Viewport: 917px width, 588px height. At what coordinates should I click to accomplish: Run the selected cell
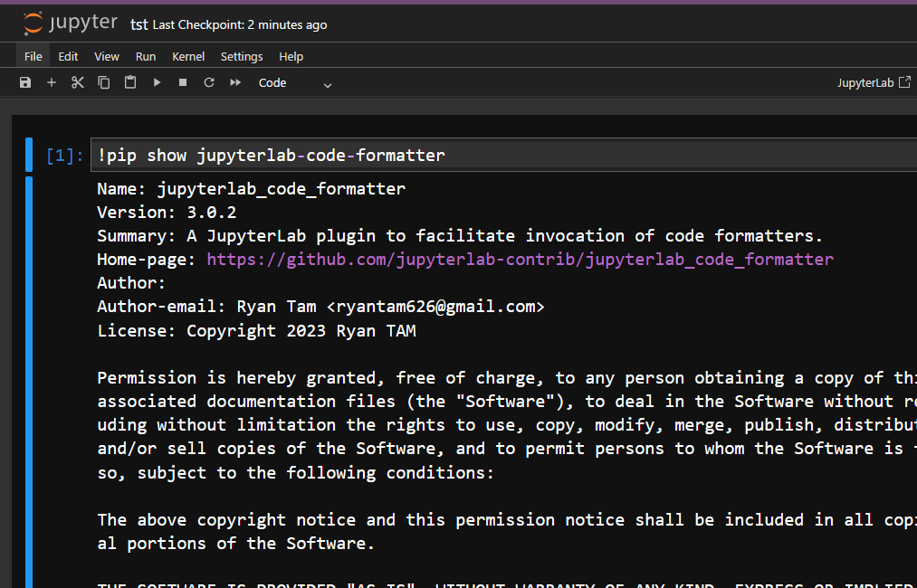[x=157, y=82]
